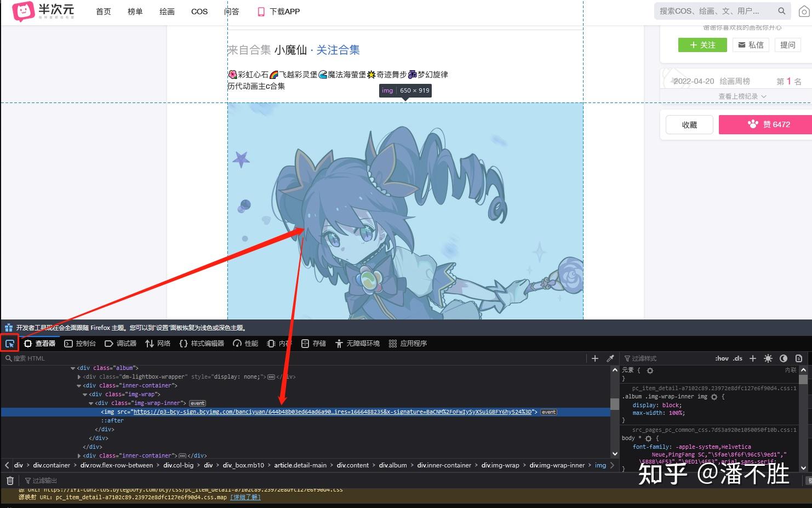Screen dimensions: 812x508
Task: Add a new CSS rule with plus icon
Action: click(x=753, y=358)
